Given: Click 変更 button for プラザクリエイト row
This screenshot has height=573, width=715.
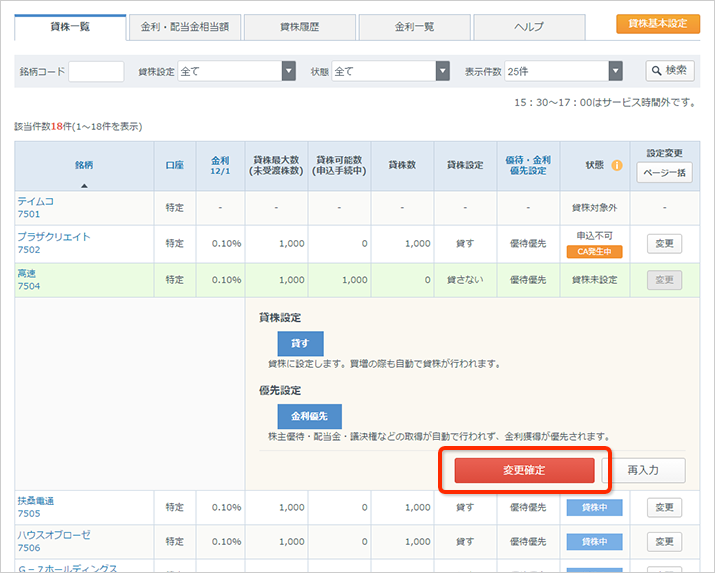Looking at the screenshot, I should (664, 244).
